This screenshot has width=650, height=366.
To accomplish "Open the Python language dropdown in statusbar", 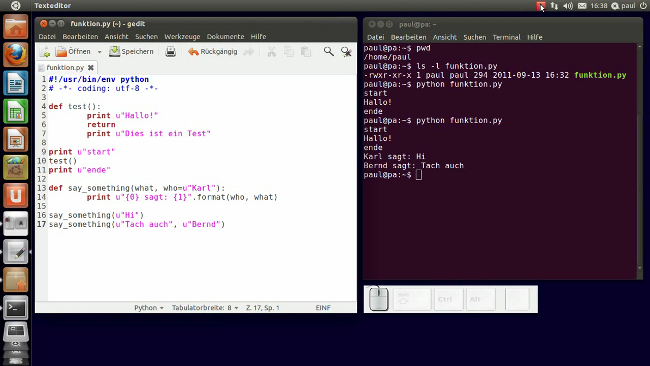I will [x=149, y=308].
